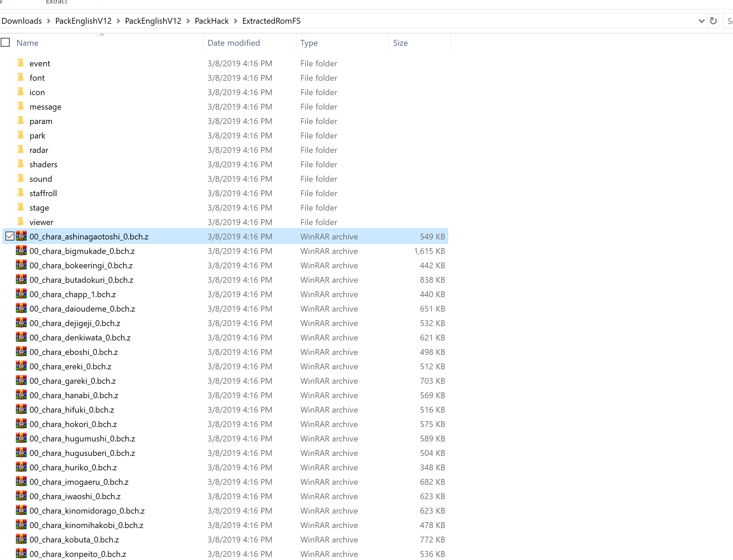Go to Downloads in the breadcrumb

point(22,21)
